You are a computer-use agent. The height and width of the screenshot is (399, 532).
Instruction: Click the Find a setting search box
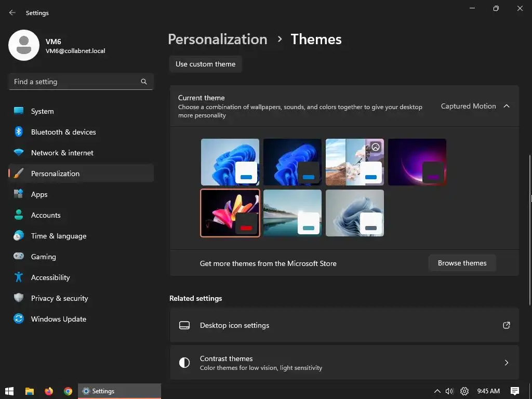pos(81,82)
